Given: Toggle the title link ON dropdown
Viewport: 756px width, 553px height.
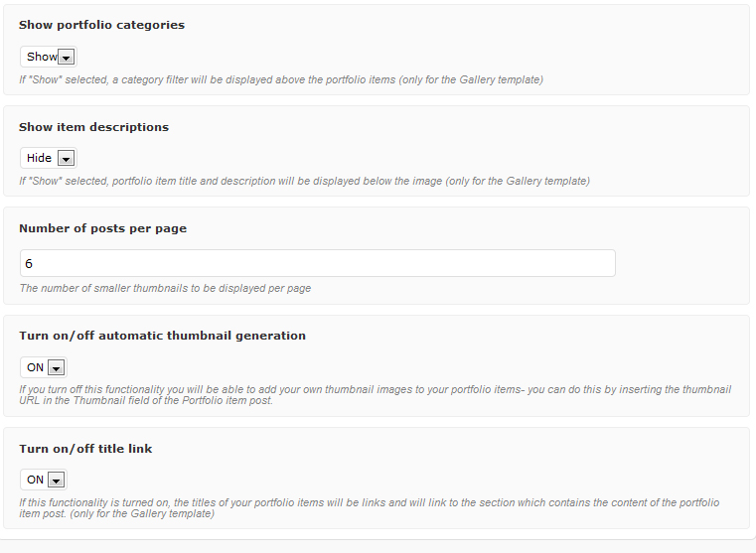Looking at the screenshot, I should 36,480.
